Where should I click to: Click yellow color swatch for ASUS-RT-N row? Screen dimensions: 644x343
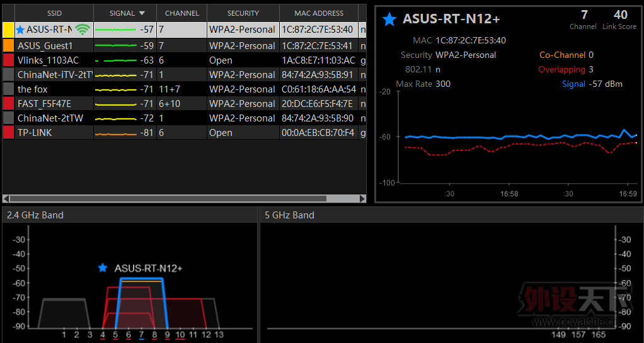9,30
